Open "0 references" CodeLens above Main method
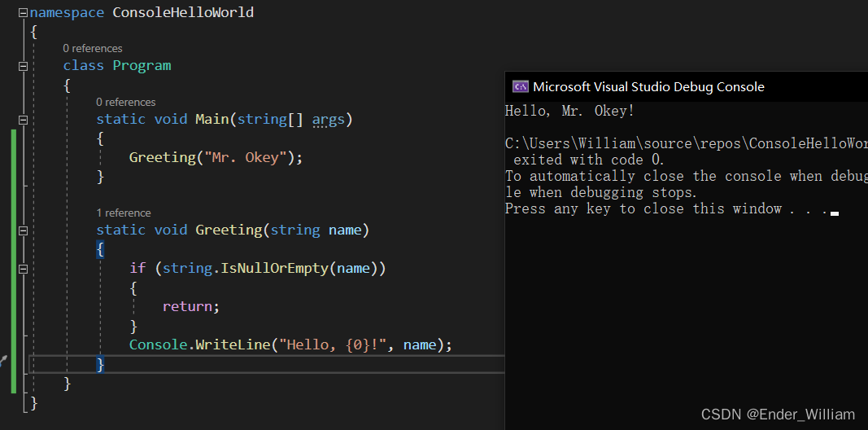This screenshot has width=868, height=430. click(125, 102)
